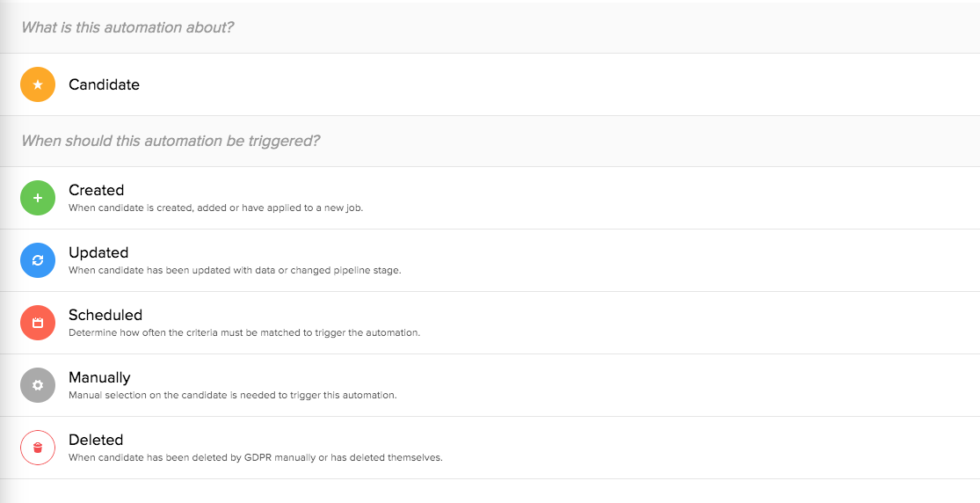The width and height of the screenshot is (980, 503).
Task: Select the Candidate automation subject label
Action: coord(104,84)
